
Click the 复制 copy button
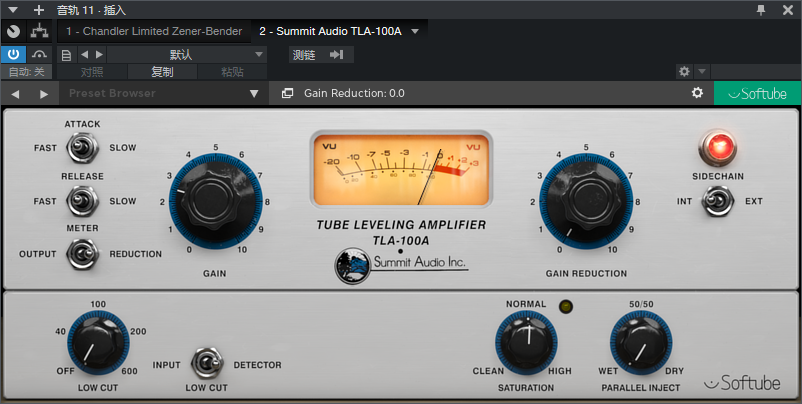(162, 72)
